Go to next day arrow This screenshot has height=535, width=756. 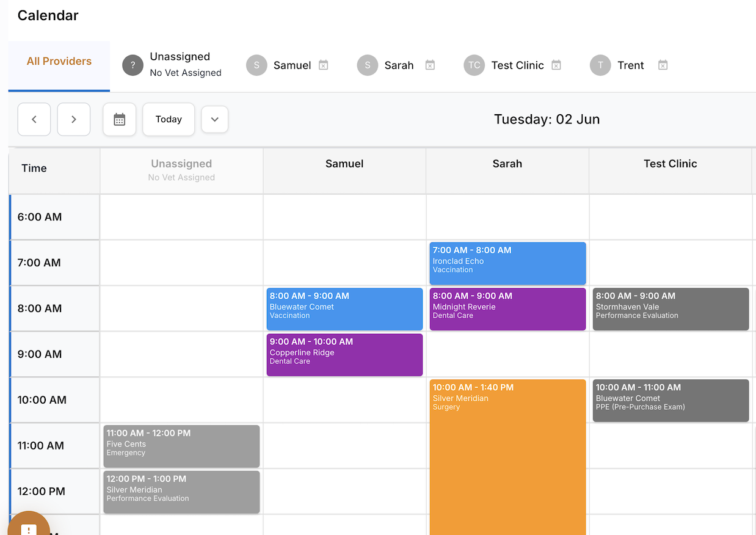pos(74,119)
